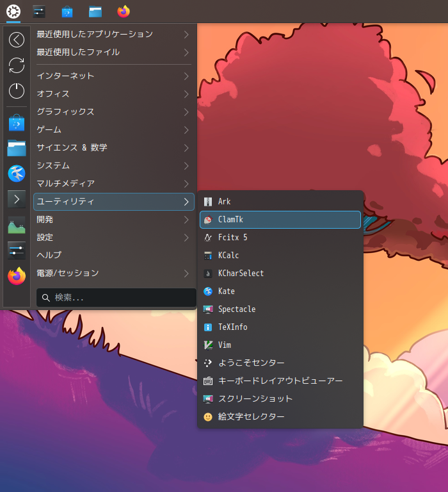Expand the マルチメディア submenu arrow
The width and height of the screenshot is (448, 492).
click(186, 183)
